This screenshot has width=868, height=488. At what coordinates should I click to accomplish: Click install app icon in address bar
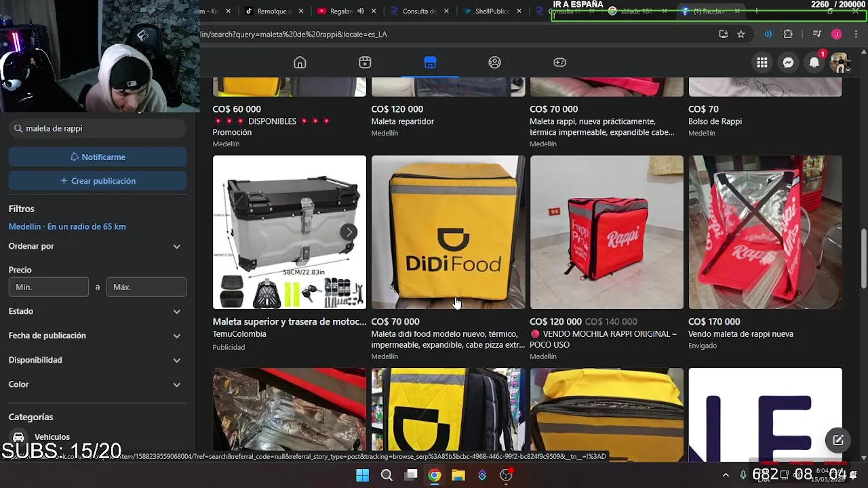click(x=724, y=34)
